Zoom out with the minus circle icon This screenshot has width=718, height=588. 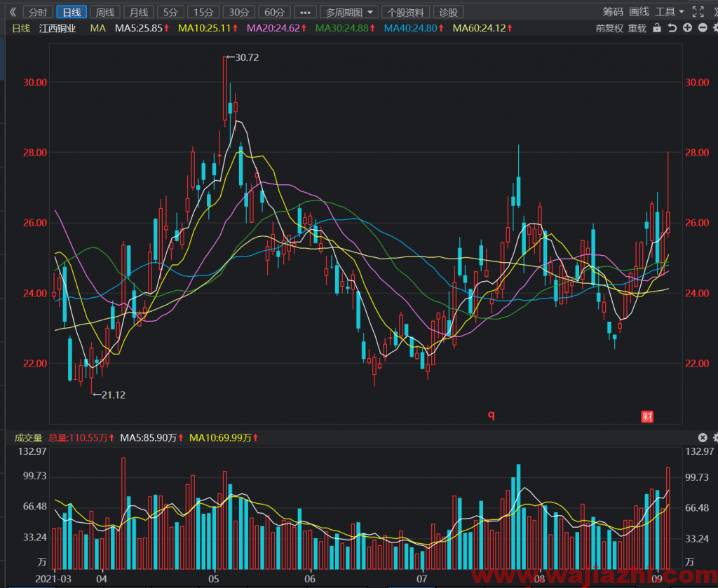click(703, 28)
